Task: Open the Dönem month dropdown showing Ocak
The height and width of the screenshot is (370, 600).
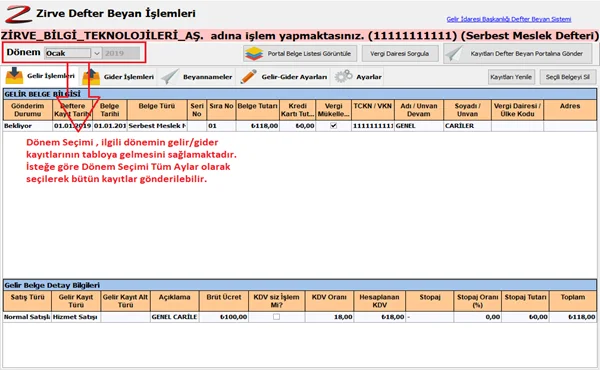Action: [73, 53]
